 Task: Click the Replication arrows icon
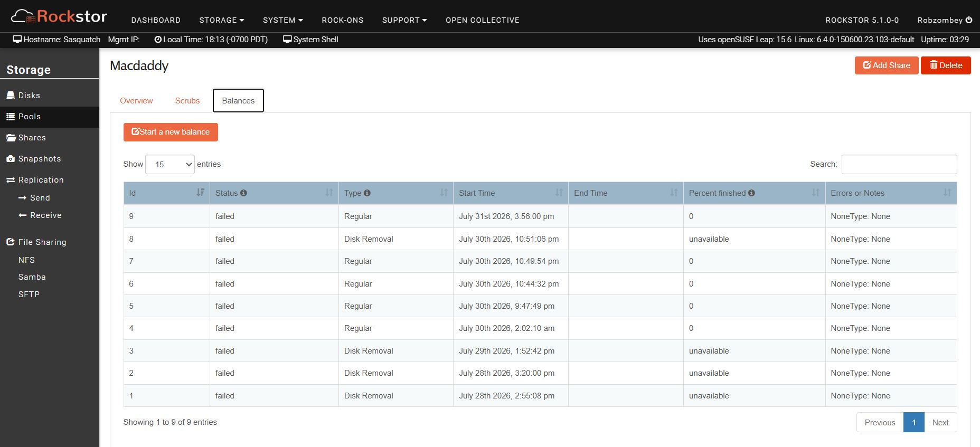pos(11,180)
